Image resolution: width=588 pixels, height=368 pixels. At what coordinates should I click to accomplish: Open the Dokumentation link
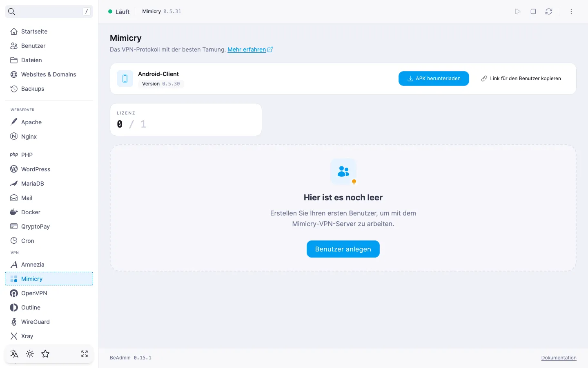[559, 358]
